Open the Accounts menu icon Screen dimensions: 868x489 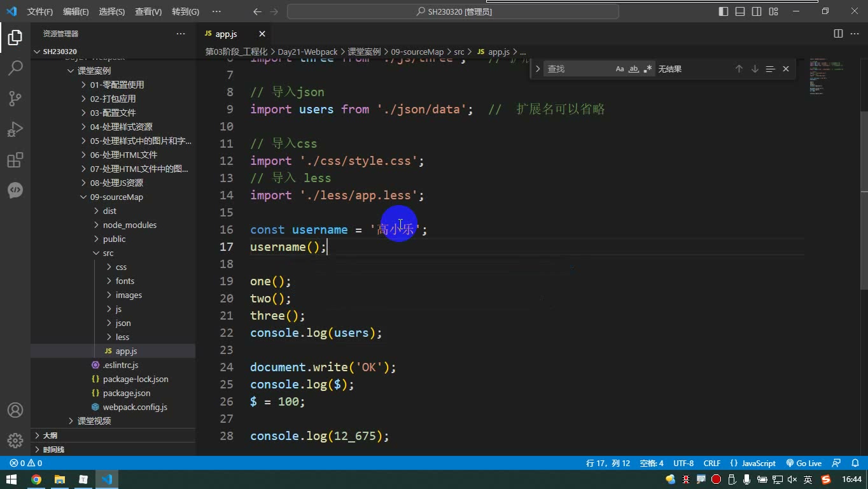(x=15, y=410)
